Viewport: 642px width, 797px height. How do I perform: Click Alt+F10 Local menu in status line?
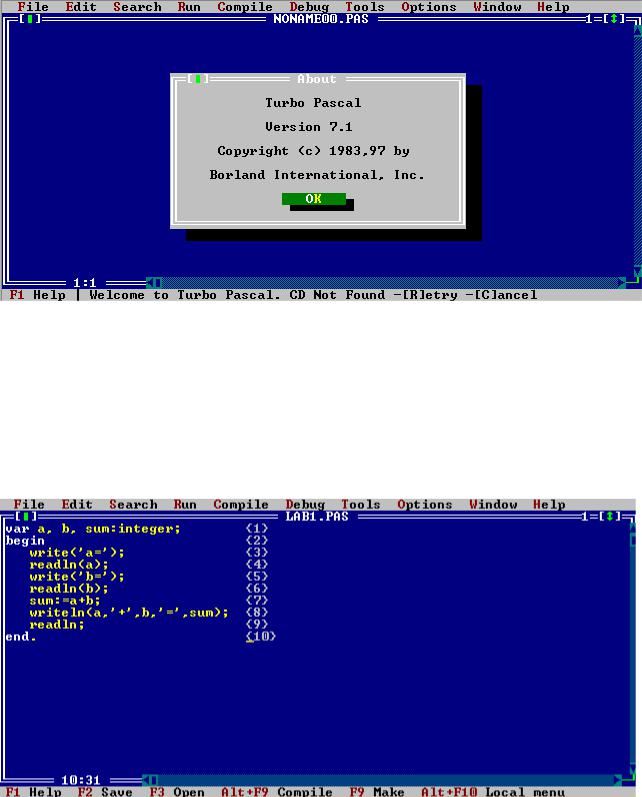tap(493, 791)
